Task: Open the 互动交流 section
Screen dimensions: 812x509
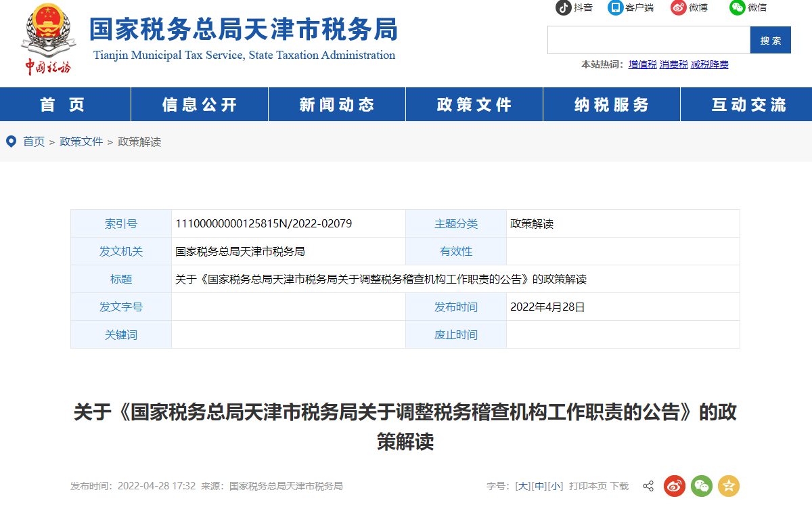Action: (748, 104)
